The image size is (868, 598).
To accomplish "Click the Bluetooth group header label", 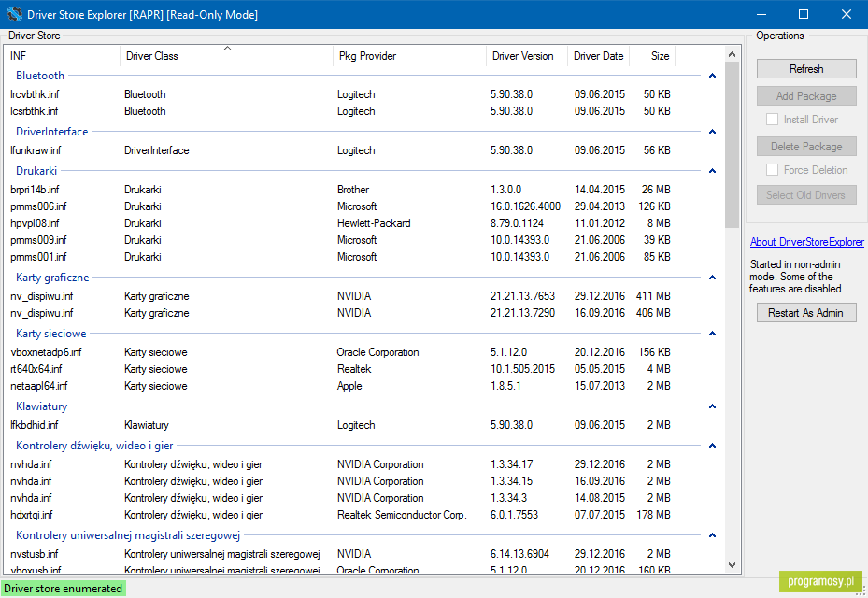I will [x=40, y=76].
